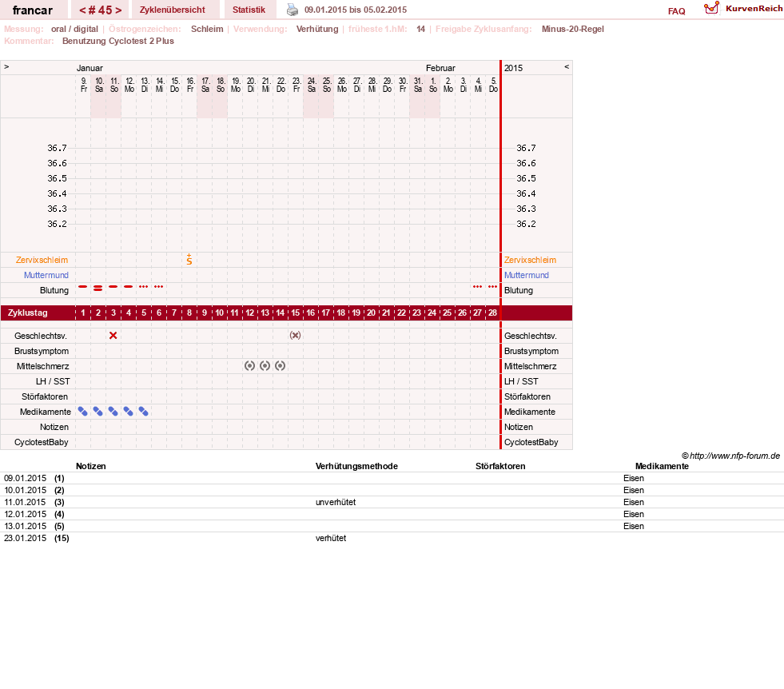
Task: Click the pill icon on cycle day 3
Action: 113,412
